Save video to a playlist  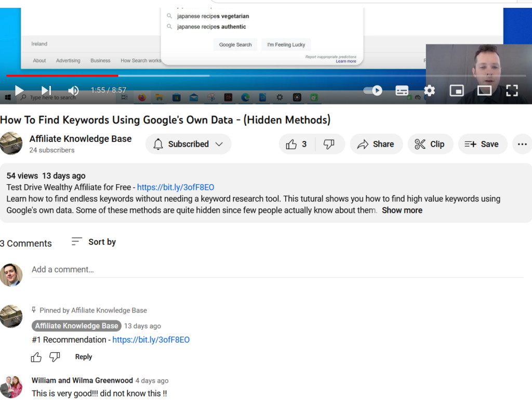pos(483,144)
